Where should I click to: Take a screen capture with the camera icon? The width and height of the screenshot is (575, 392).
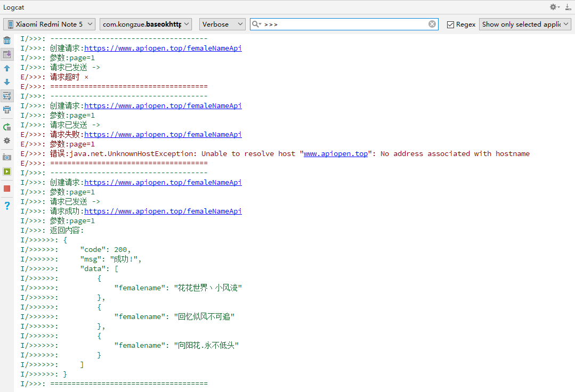tap(7, 157)
